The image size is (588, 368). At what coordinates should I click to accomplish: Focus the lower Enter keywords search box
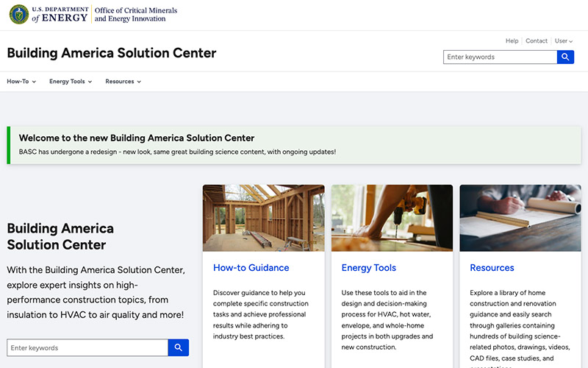coord(87,347)
